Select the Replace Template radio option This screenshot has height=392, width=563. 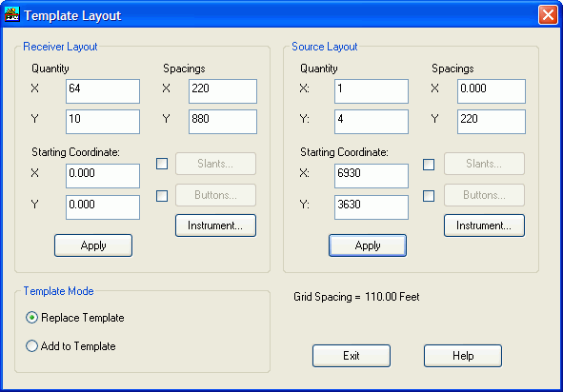pos(31,318)
